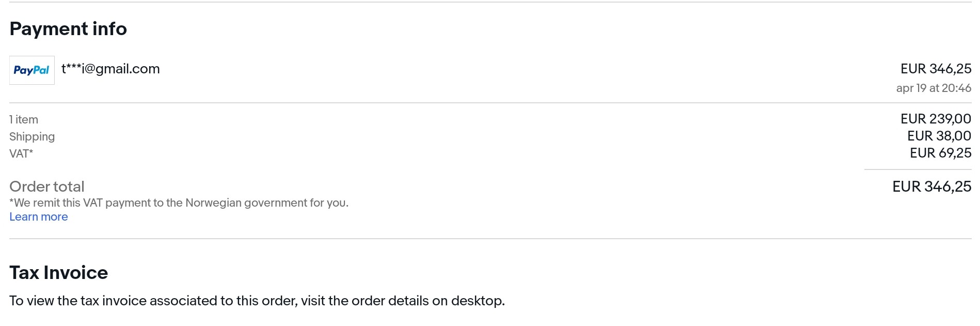
Task: Click the payment amount EUR 346,25 at top
Action: pos(936,69)
